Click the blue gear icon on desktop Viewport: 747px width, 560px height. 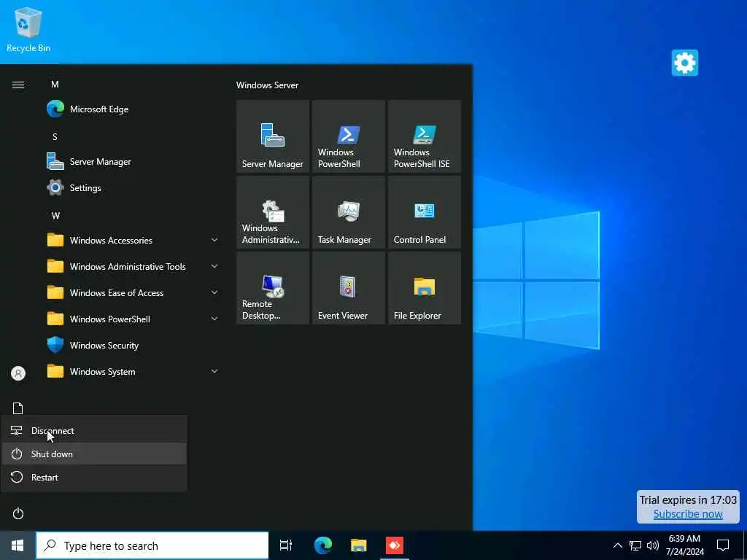click(x=684, y=63)
